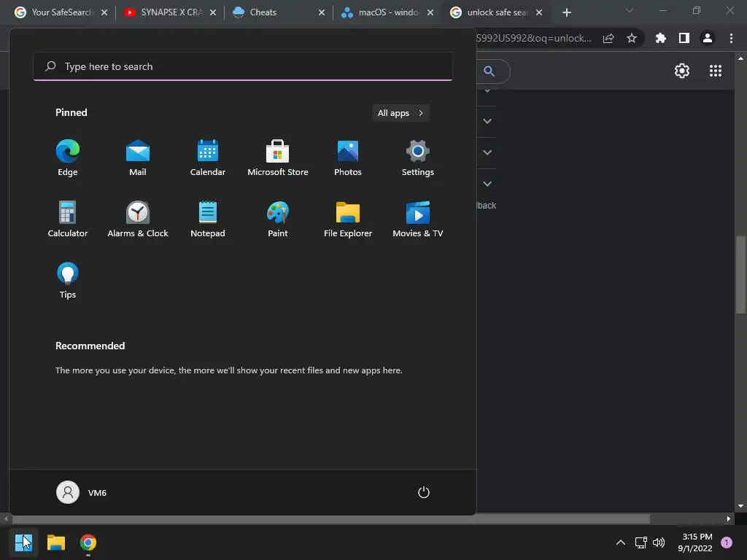747x560 pixels.
Task: Bookmark this page with star icon
Action: [632, 38]
